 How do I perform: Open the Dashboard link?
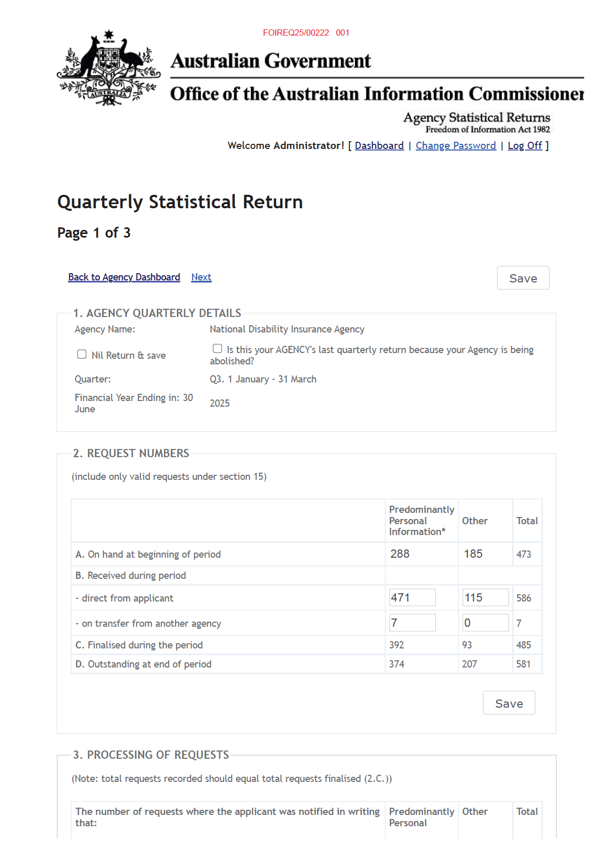(379, 145)
